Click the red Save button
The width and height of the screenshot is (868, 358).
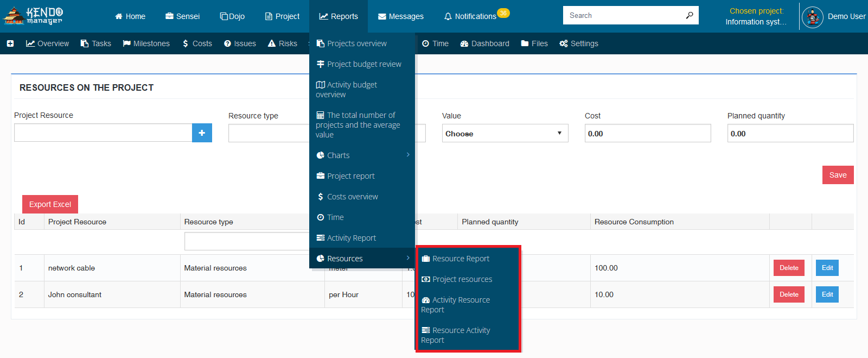[838, 175]
